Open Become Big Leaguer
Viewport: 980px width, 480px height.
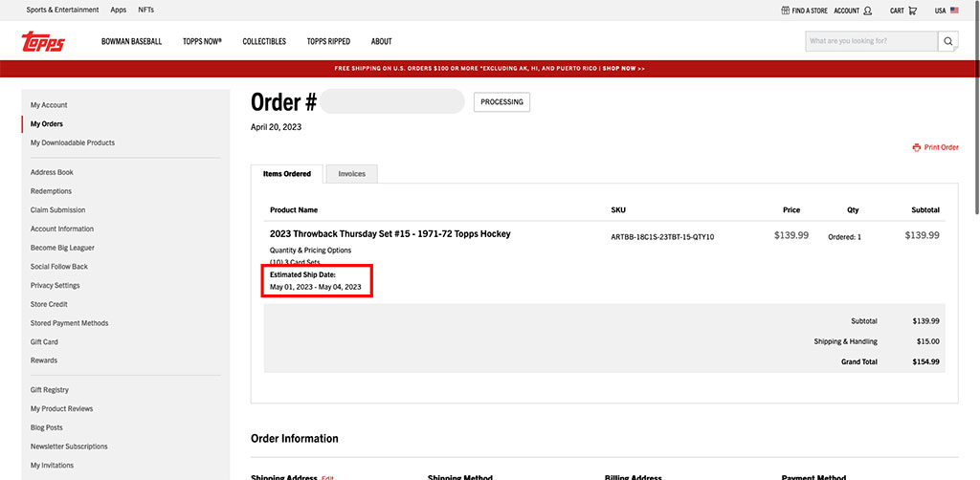pyautogui.click(x=62, y=248)
